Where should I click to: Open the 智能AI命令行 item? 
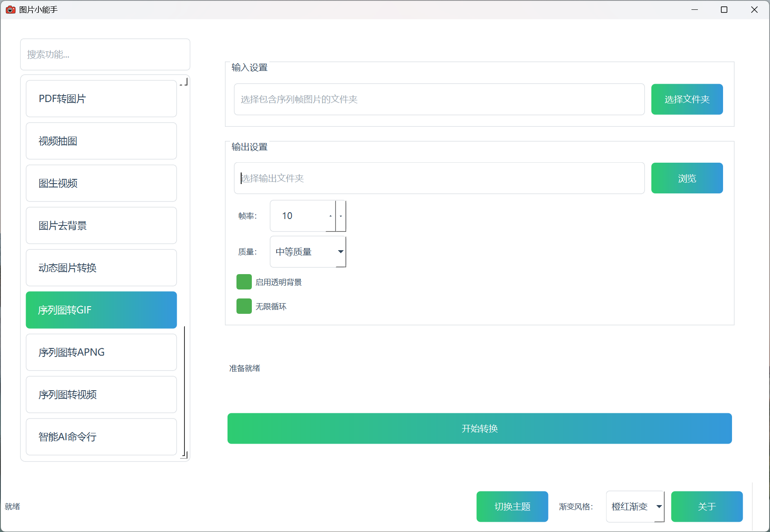coord(101,437)
